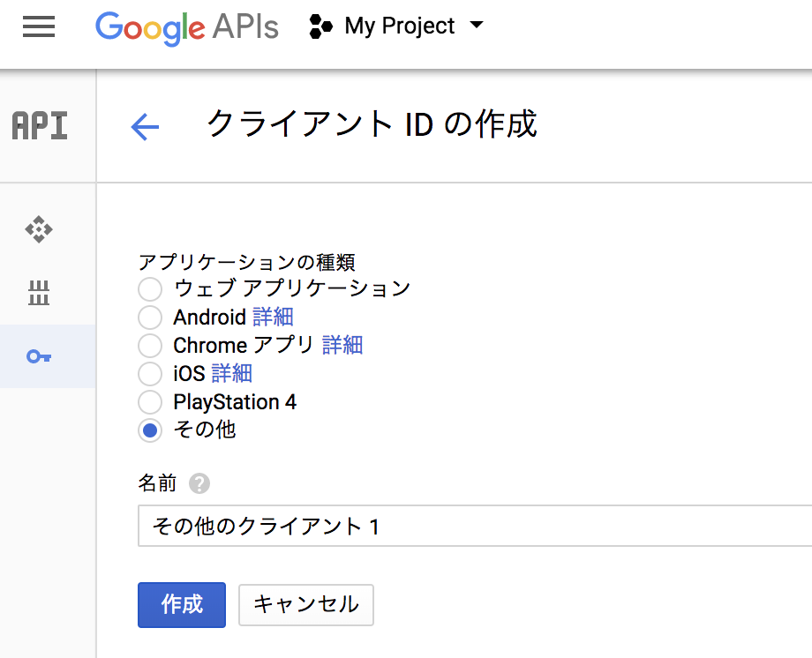
Task: Select the Chrome アプリ radio button
Action: [x=149, y=345]
